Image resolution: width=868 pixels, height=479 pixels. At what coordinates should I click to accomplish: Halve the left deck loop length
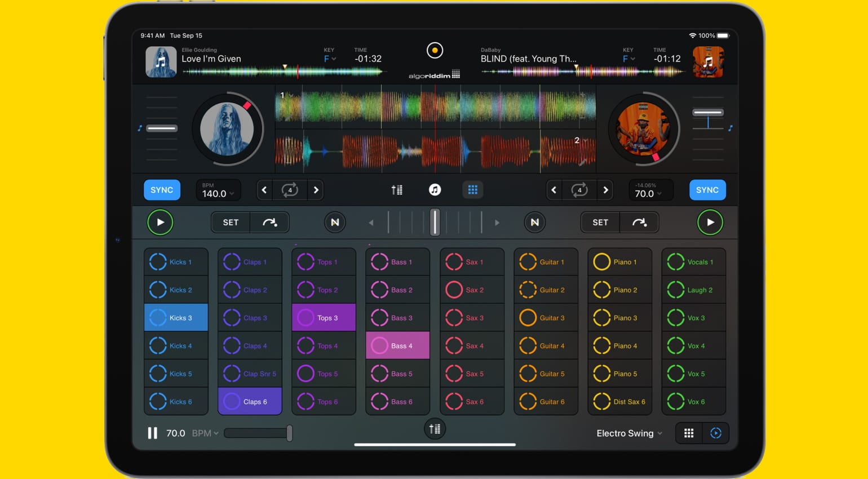point(264,190)
